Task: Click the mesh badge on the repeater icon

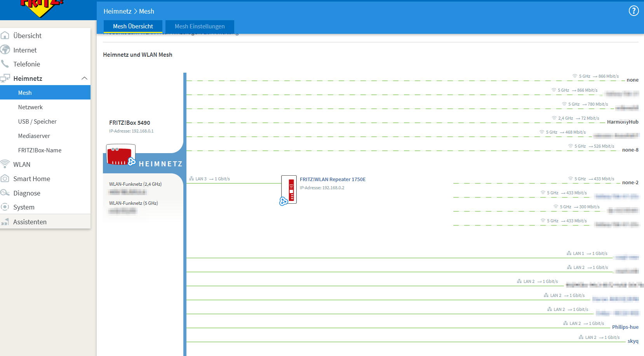Action: 284,201
